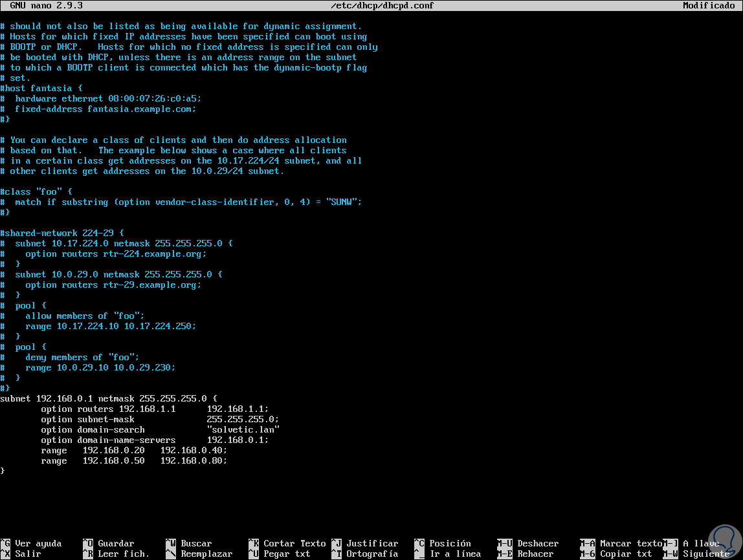
Task: Click the 'You can declare a class of clients' comment
Action: click(173, 140)
